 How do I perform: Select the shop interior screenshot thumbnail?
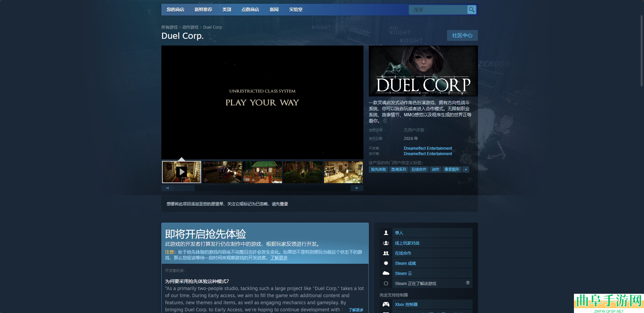point(343,172)
